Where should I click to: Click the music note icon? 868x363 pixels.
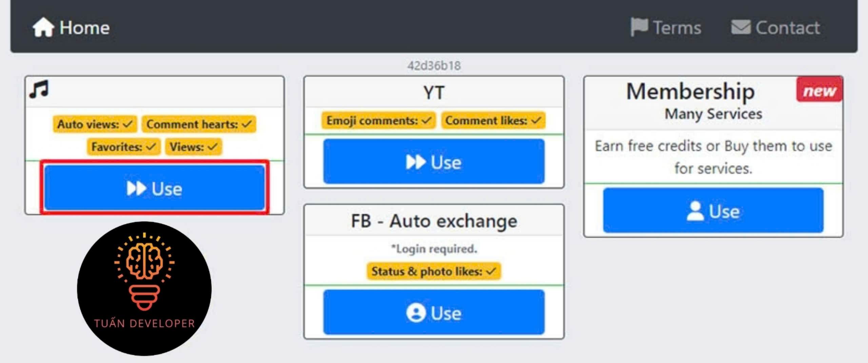coord(39,90)
